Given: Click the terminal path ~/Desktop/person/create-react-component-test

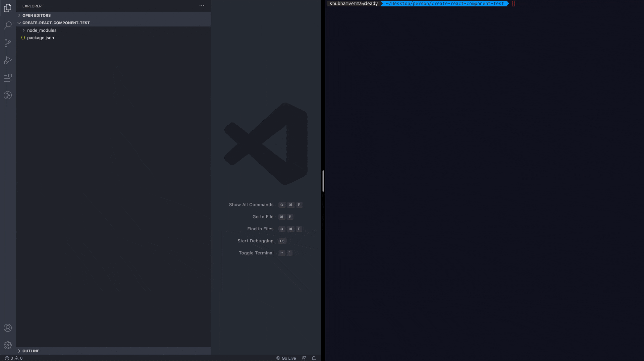Looking at the screenshot, I should tap(445, 4).
